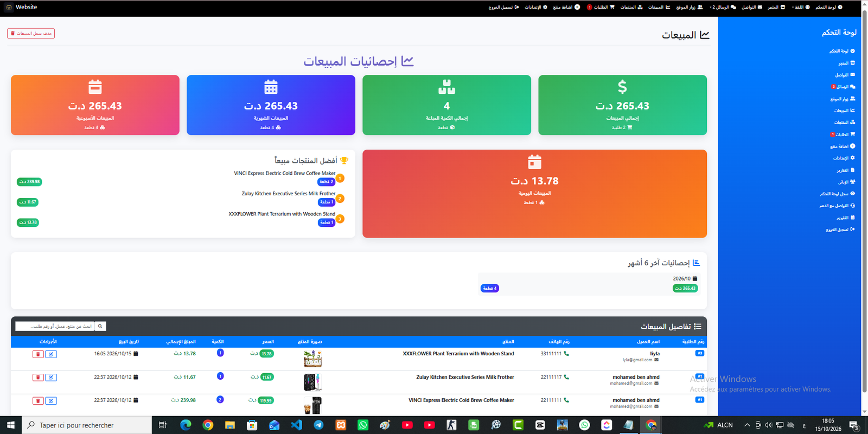Delete the Zulay Milk Frother sale row
This screenshot has height=434, width=868.
(38, 378)
